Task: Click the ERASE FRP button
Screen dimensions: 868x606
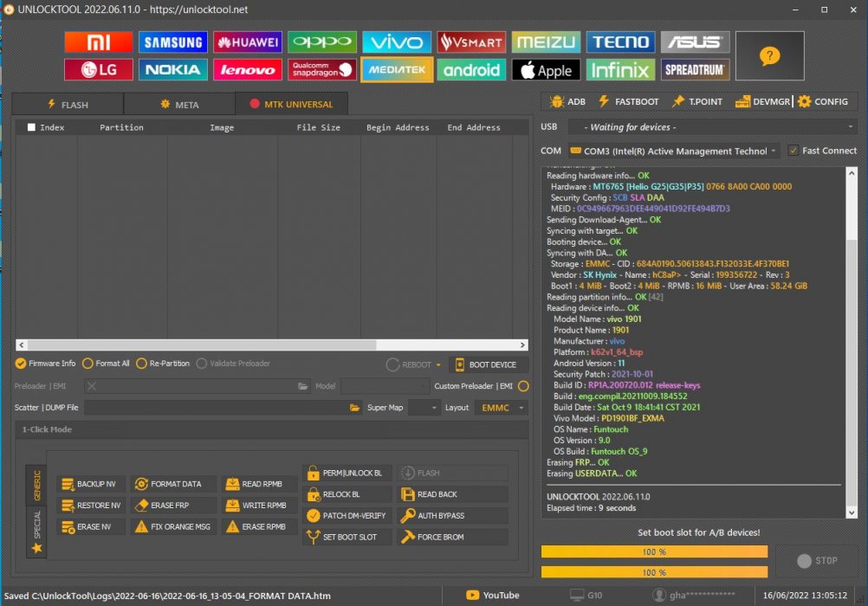Action: tap(174, 506)
